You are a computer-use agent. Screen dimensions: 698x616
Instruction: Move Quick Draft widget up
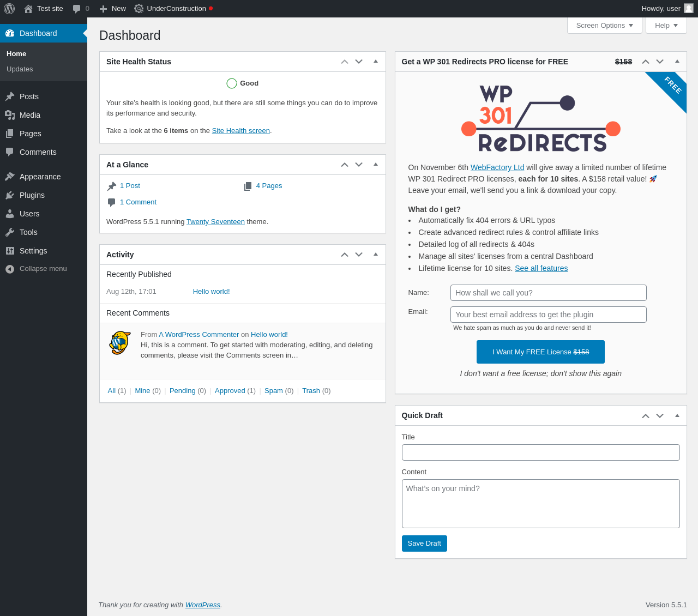pyautogui.click(x=646, y=415)
